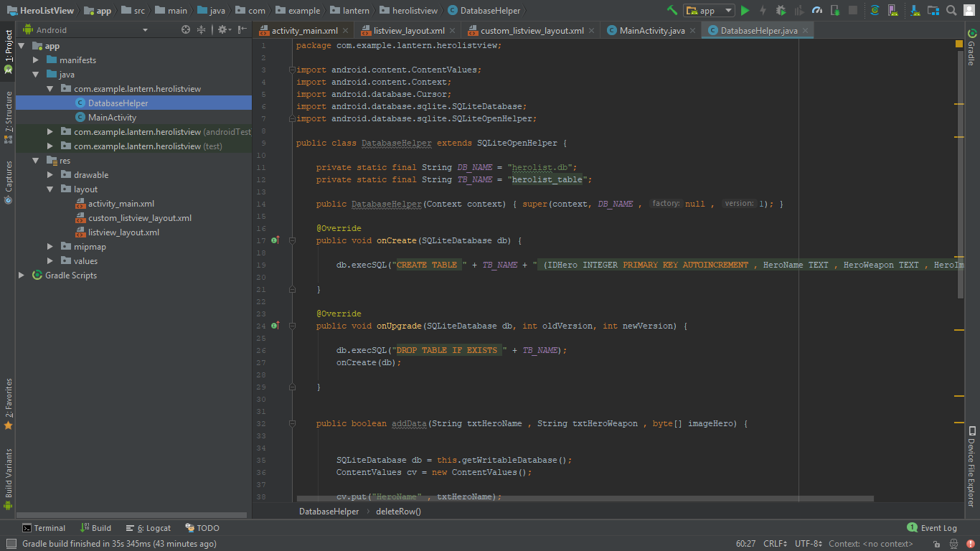Open the AVD Manager icon
Screen dimensions: 980x551
[893, 10]
